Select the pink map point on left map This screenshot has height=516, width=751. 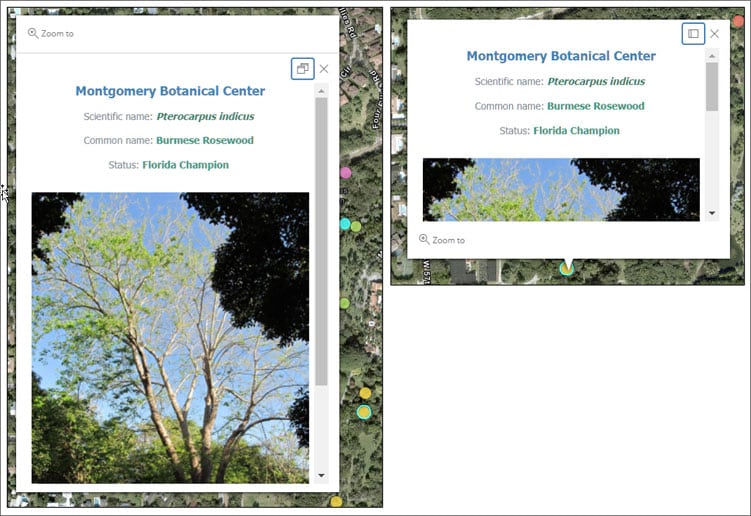coord(346,173)
